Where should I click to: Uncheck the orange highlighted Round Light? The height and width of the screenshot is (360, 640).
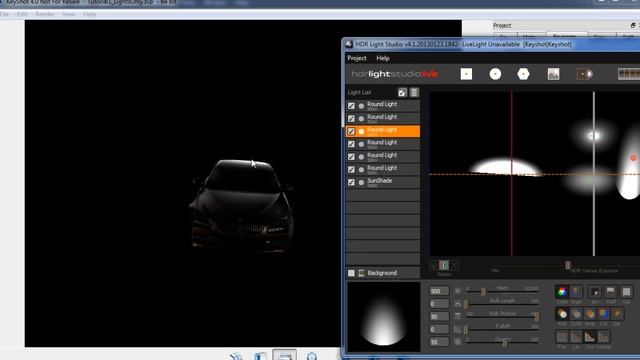(x=351, y=131)
